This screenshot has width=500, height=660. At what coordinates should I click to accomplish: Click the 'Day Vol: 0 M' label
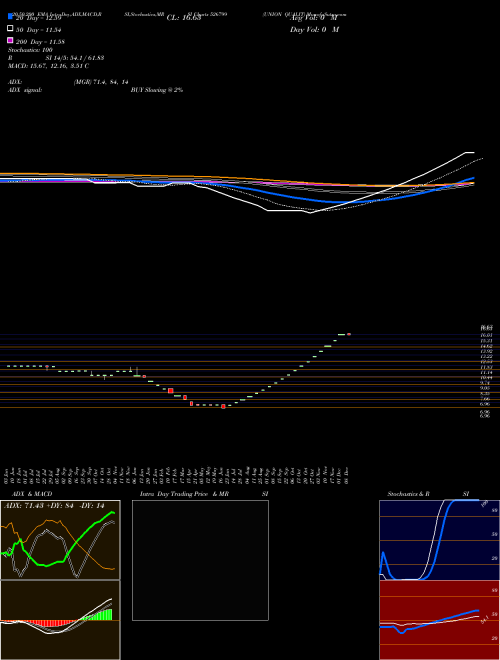click(x=314, y=30)
